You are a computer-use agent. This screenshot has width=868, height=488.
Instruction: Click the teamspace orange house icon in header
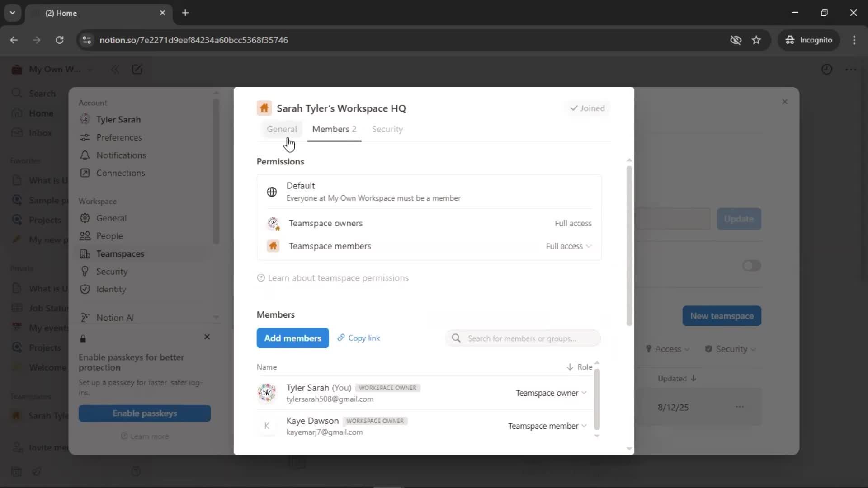tap(264, 108)
